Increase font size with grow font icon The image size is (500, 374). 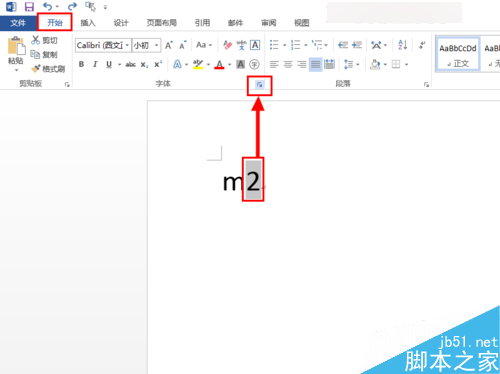(x=169, y=45)
